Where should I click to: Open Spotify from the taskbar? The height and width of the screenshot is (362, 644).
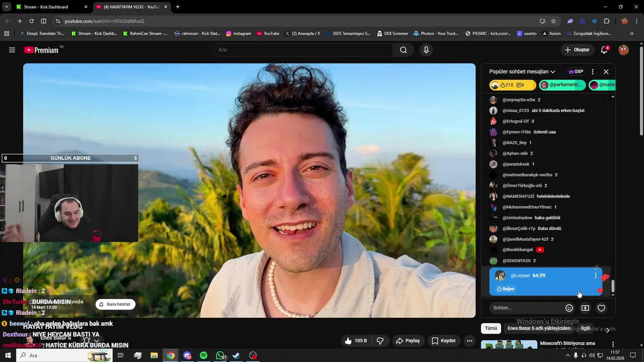coord(204,355)
